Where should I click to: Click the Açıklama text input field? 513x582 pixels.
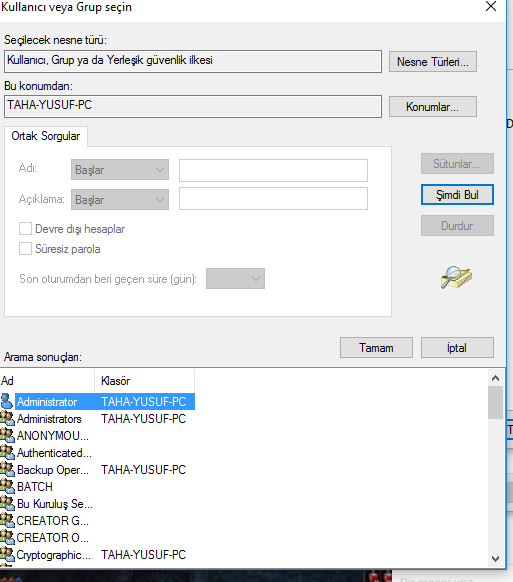(x=273, y=199)
